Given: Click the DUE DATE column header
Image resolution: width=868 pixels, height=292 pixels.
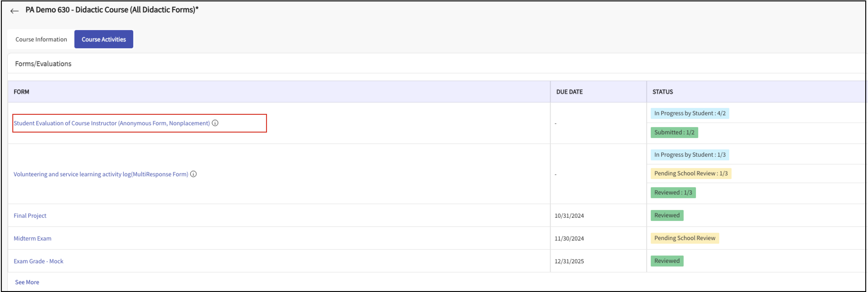Looking at the screenshot, I should pos(569,92).
